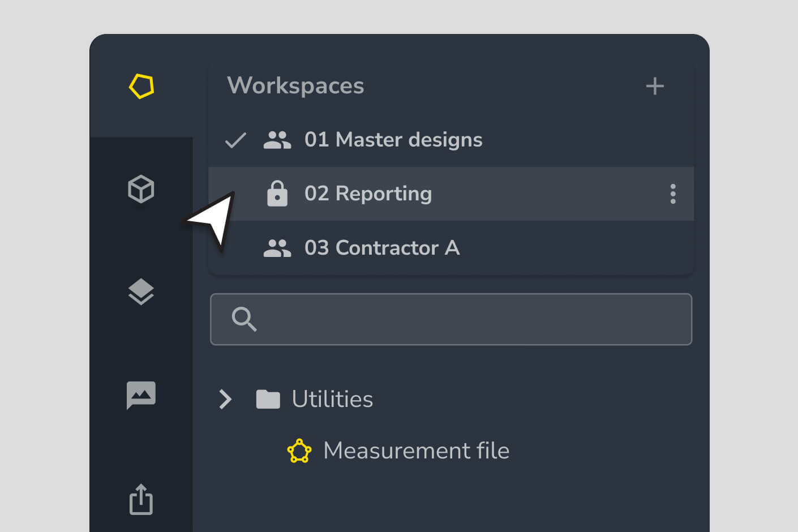
Task: Click the search magnifier icon
Action: pos(244,320)
